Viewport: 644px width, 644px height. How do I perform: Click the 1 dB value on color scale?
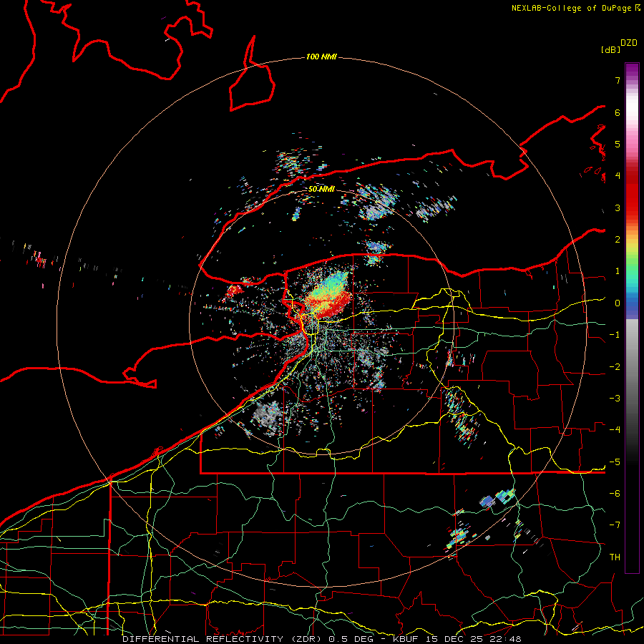pos(618,271)
